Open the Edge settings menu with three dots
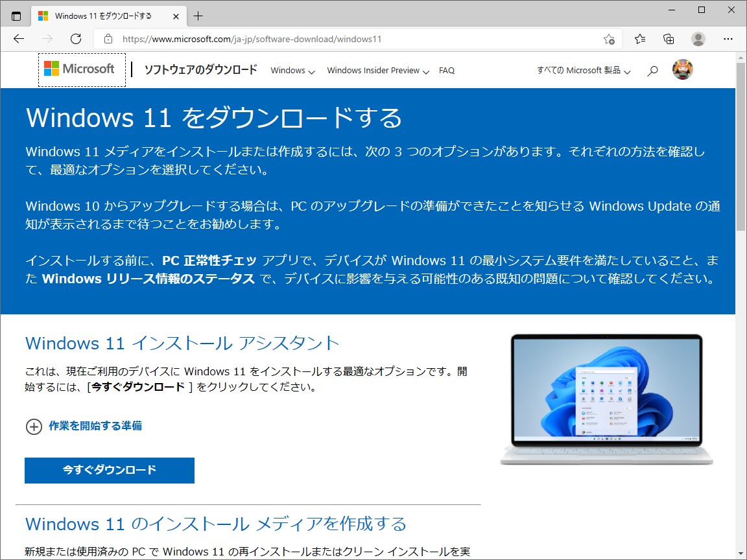 click(728, 39)
